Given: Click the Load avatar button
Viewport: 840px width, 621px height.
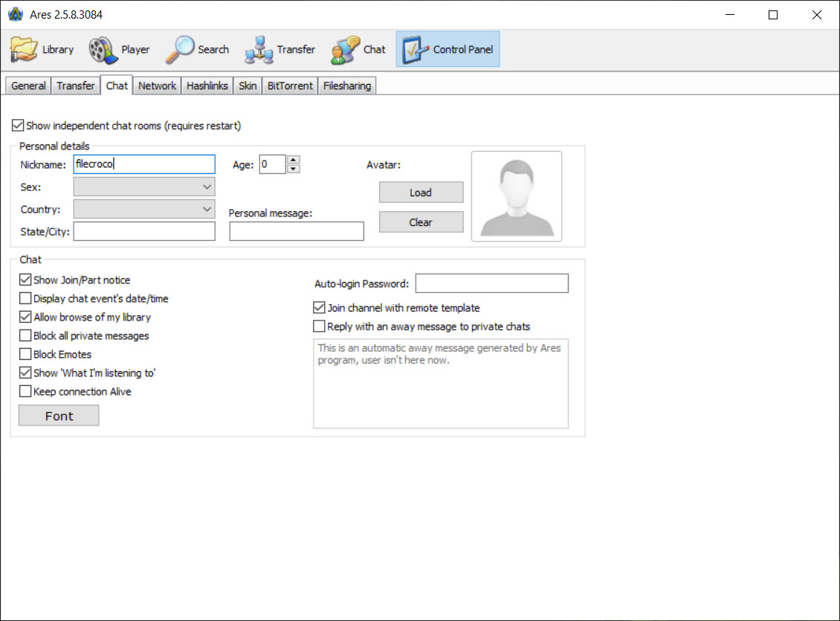Looking at the screenshot, I should pyautogui.click(x=421, y=192).
